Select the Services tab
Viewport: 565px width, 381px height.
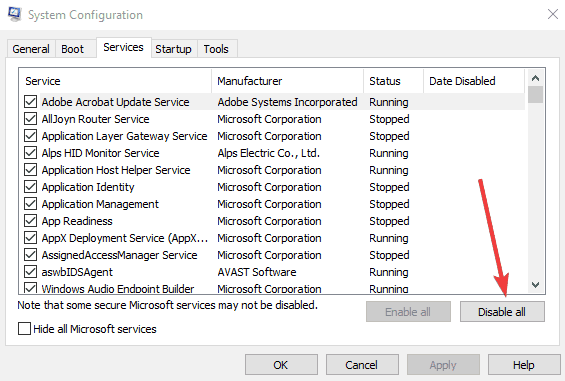(x=124, y=47)
